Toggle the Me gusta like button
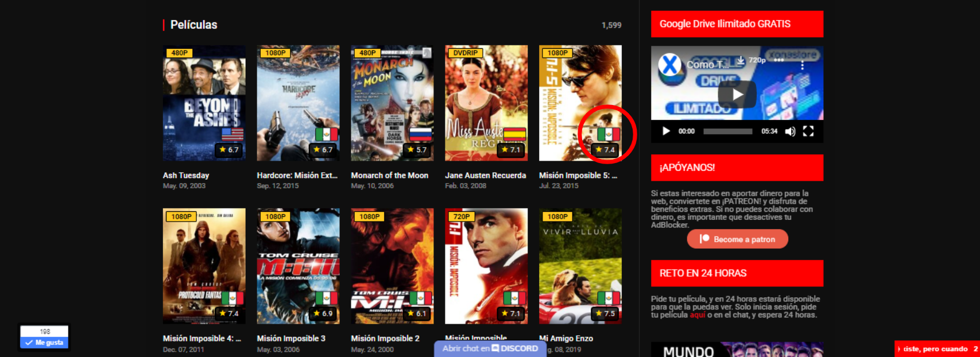 coord(44,343)
